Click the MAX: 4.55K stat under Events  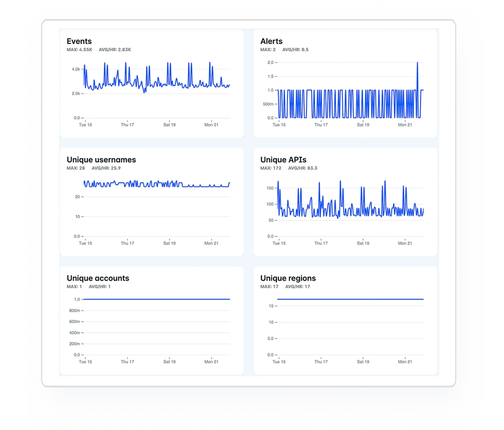coord(79,50)
